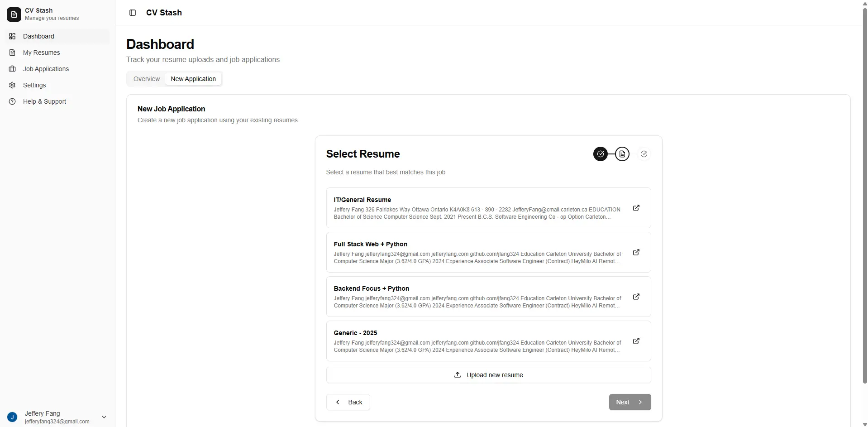Screen dimensions: 868x427
Task: Open Generic - 2025 resume external link
Action: (636, 341)
